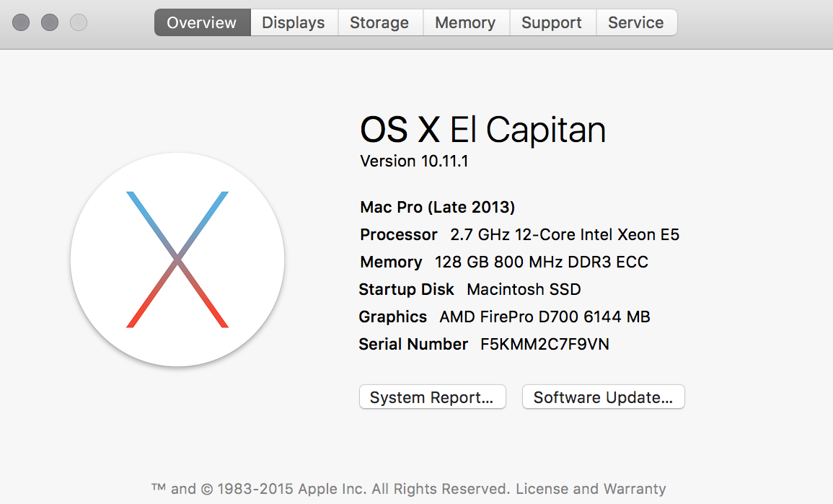Go to the Support tab

pos(552,22)
